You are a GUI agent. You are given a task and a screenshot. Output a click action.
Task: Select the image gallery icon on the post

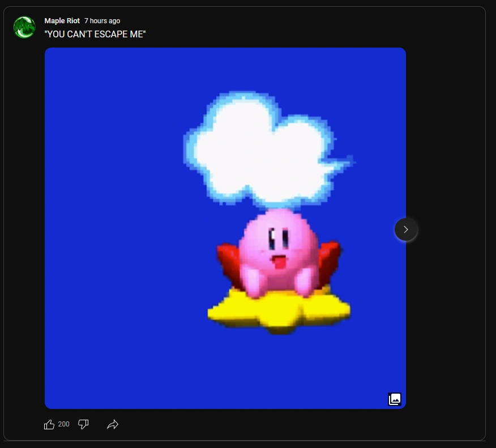point(395,399)
